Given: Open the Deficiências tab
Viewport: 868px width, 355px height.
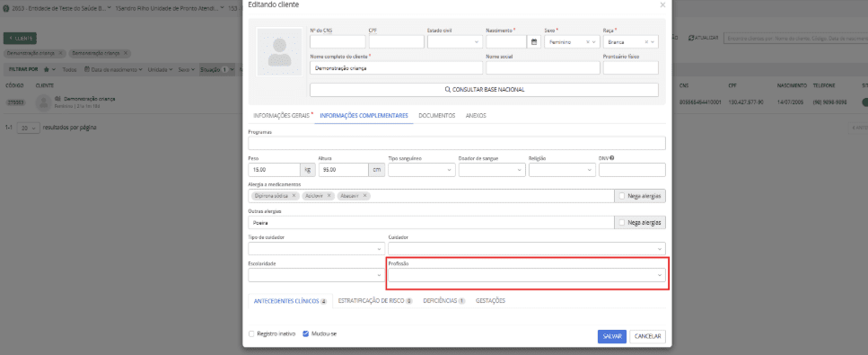Looking at the screenshot, I should tap(443, 301).
